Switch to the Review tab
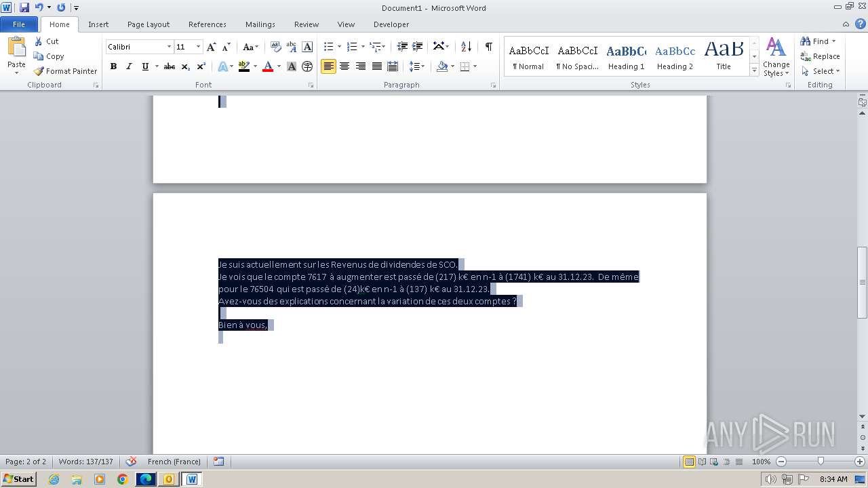 click(307, 24)
